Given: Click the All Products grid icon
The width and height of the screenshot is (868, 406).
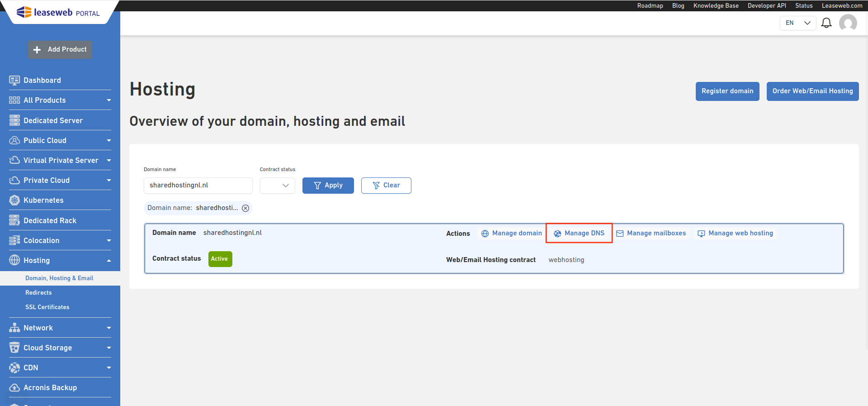Looking at the screenshot, I should coord(14,100).
